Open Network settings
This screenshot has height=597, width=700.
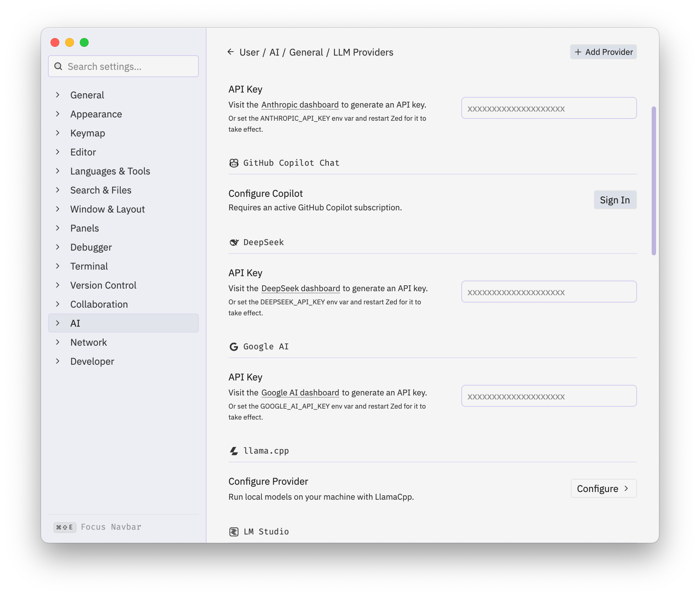(123, 342)
